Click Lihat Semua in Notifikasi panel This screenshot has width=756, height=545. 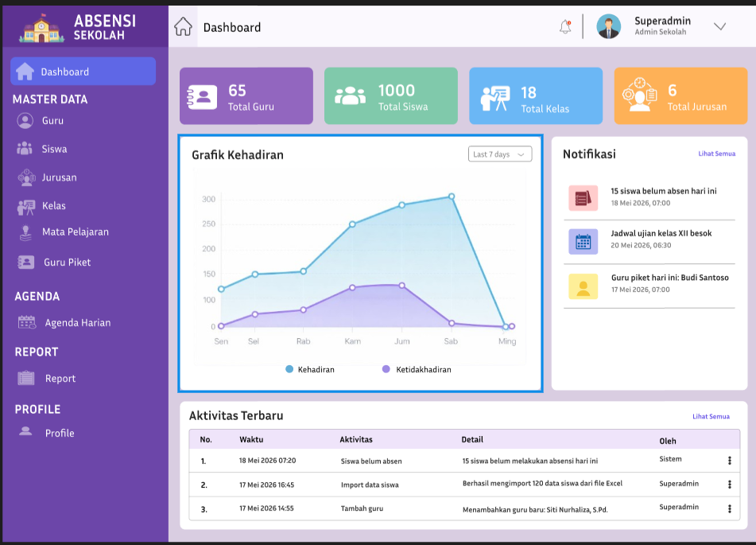716,154
